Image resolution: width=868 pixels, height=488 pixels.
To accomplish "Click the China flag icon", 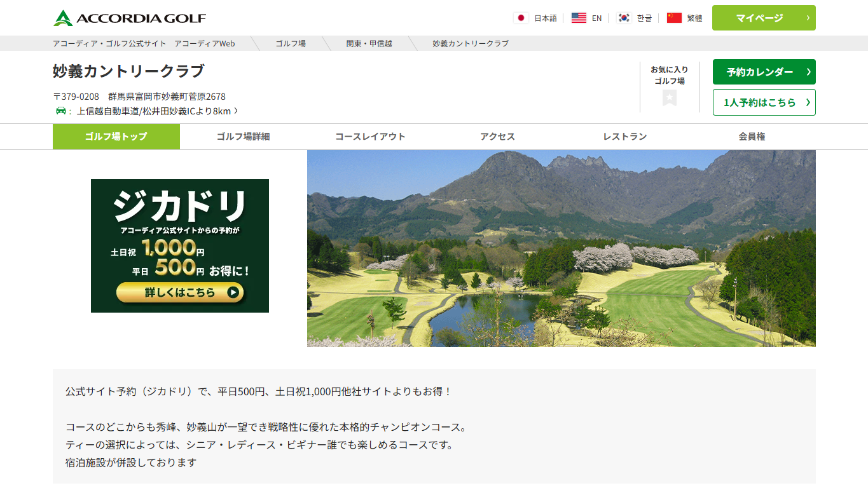I will 674,18.
